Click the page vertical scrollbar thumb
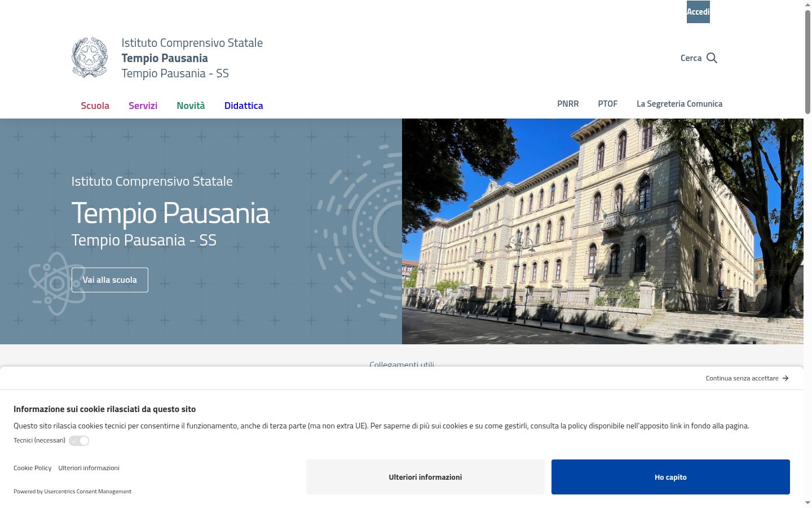This screenshot has width=812, height=508. 807,62
